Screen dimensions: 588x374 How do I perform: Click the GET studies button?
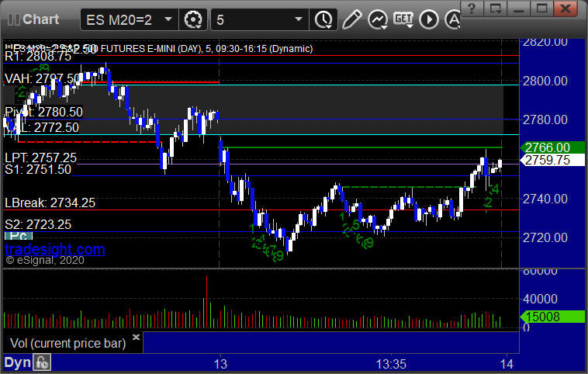coord(403,19)
